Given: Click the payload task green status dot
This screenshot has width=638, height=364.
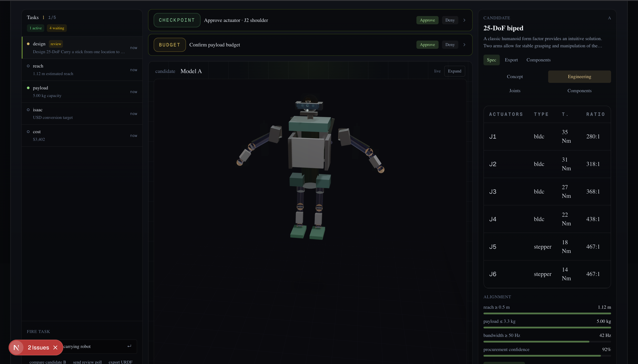Looking at the screenshot, I should tap(28, 88).
